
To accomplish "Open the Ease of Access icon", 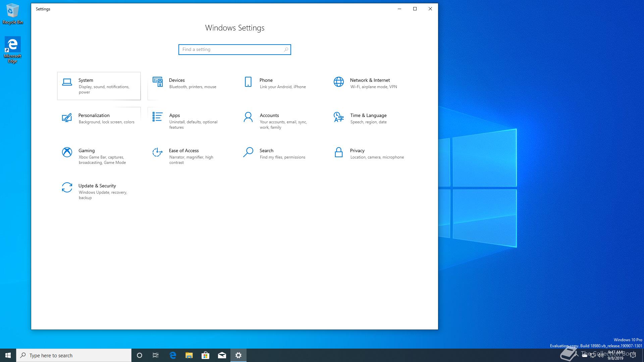I will pos(157,152).
